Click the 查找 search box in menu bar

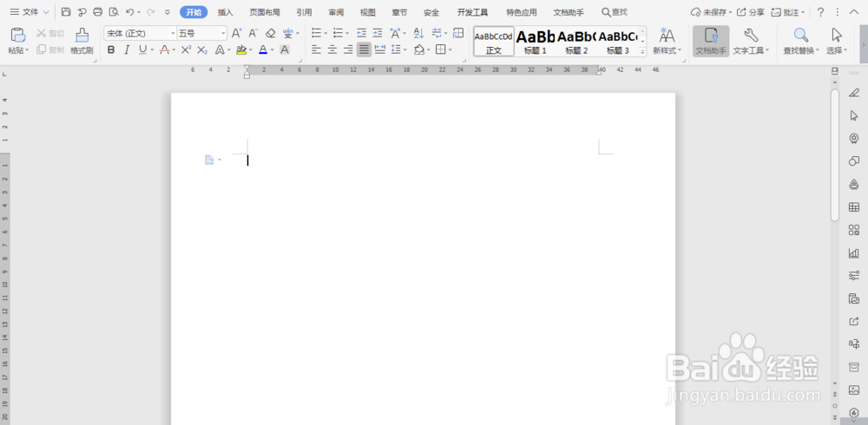(615, 12)
